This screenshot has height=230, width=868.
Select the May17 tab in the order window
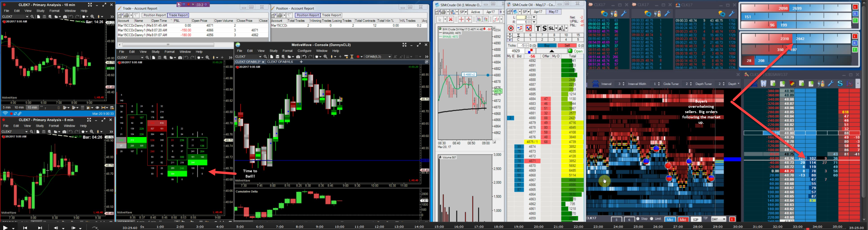click(x=554, y=12)
